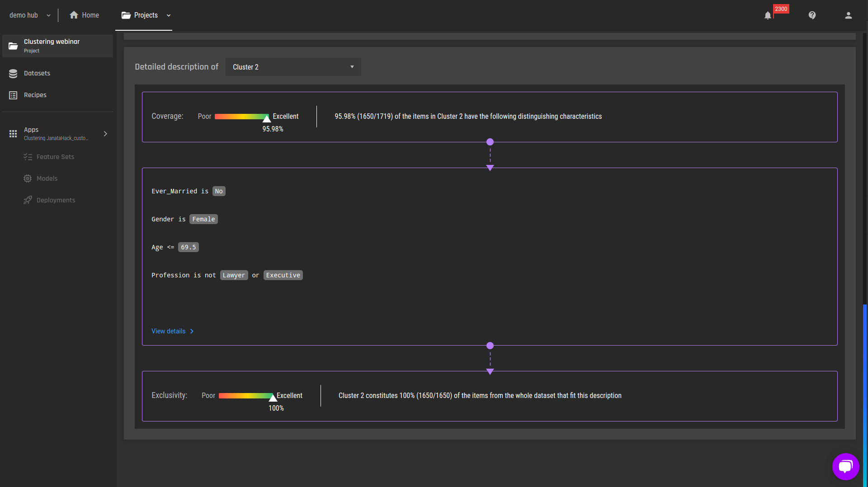The image size is (868, 487).
Task: Click the View details link
Action: pyautogui.click(x=173, y=331)
